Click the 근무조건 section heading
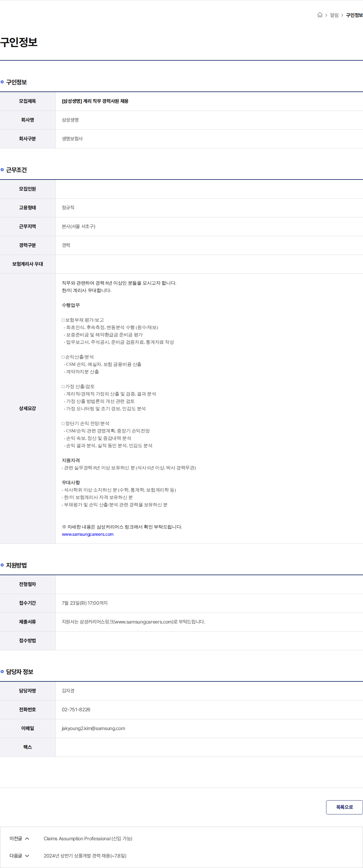 coord(16,170)
